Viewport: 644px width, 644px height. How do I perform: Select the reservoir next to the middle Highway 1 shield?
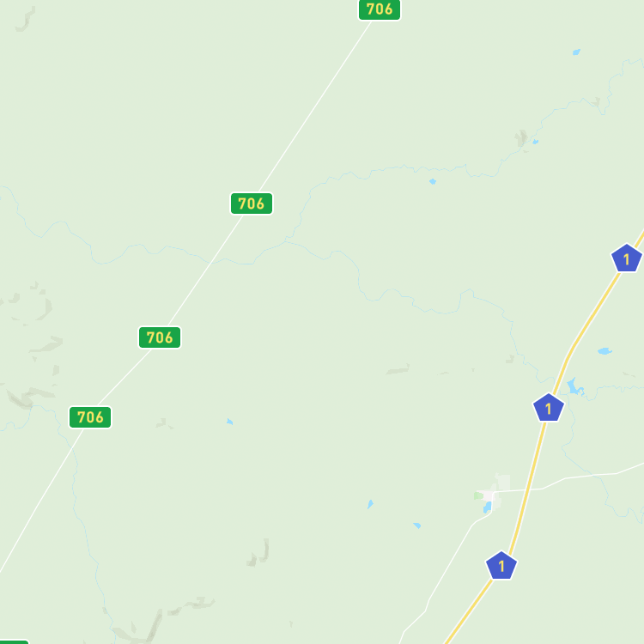pyautogui.click(x=574, y=387)
